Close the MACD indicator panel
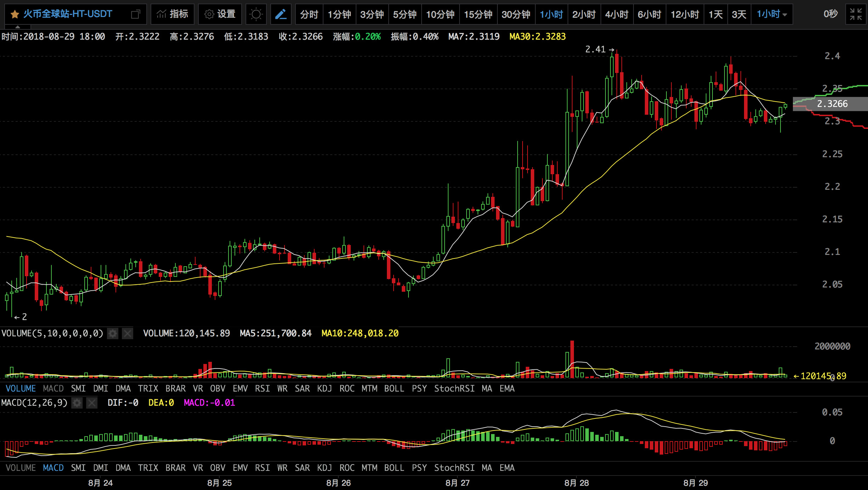Image resolution: width=868 pixels, height=490 pixels. click(x=92, y=403)
